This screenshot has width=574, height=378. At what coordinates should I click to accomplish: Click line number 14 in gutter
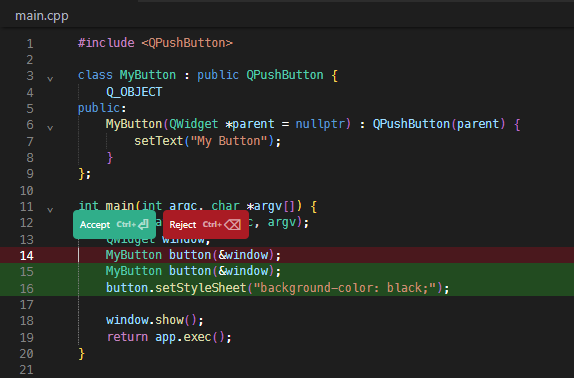click(x=27, y=255)
